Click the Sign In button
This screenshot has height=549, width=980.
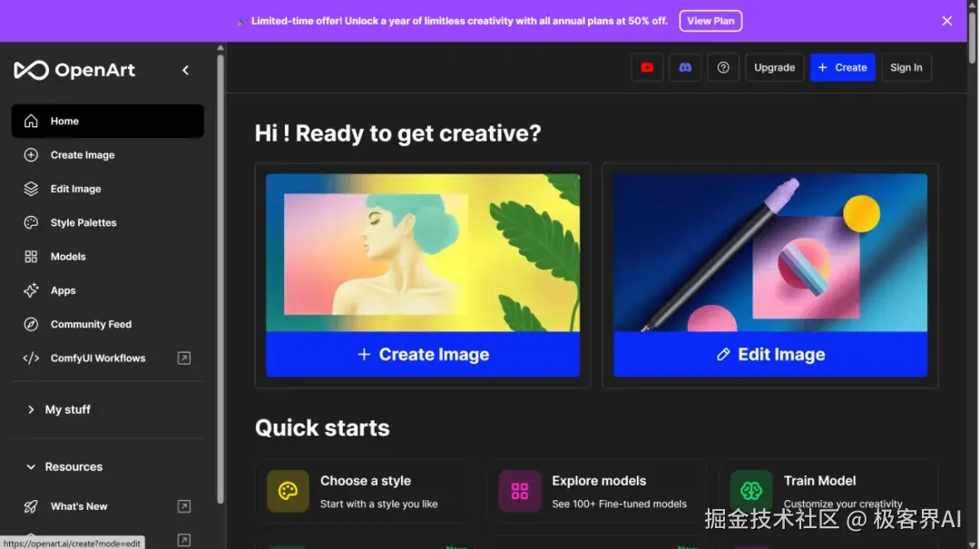click(906, 67)
